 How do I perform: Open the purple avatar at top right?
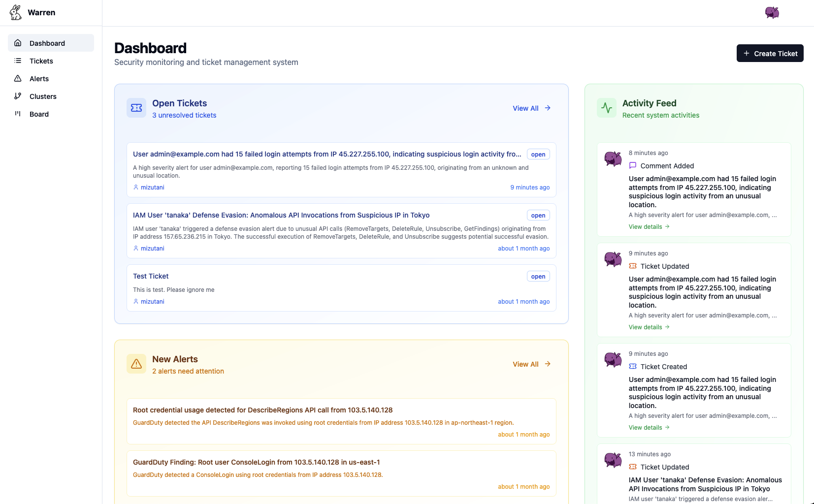[x=772, y=13]
